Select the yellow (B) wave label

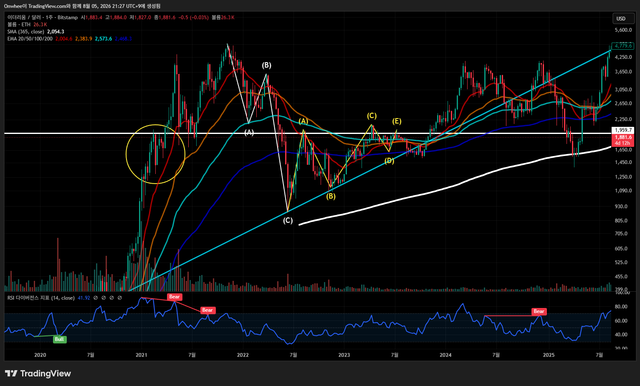331,196
